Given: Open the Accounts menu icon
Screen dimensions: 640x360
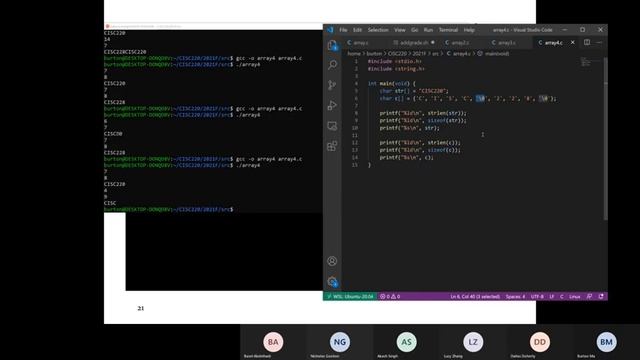Looking at the screenshot, I should (332, 261).
